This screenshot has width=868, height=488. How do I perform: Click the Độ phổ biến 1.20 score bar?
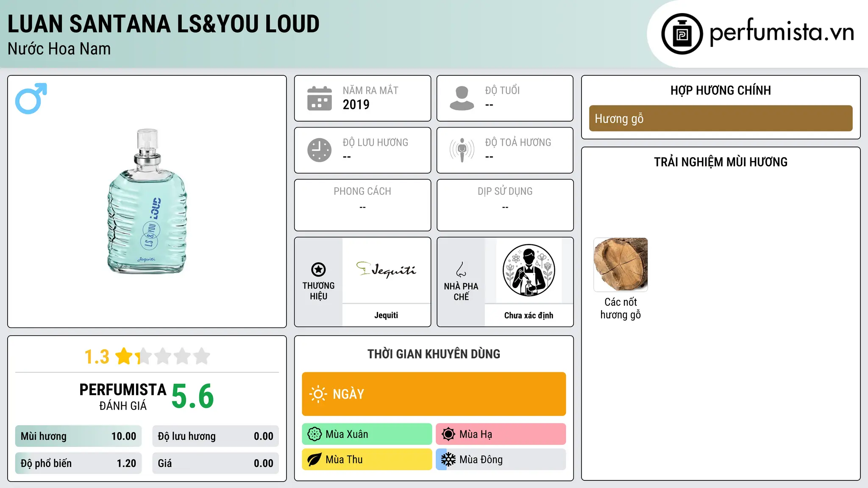pos(78,463)
